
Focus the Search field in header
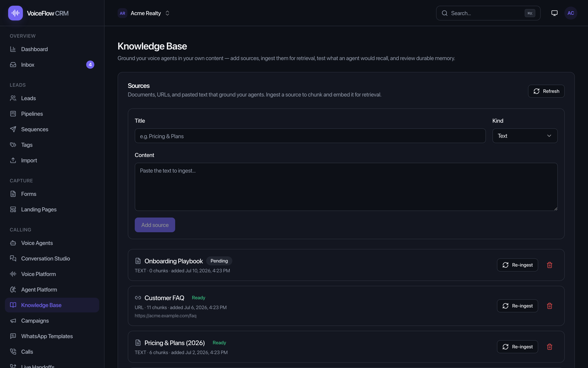(x=488, y=13)
